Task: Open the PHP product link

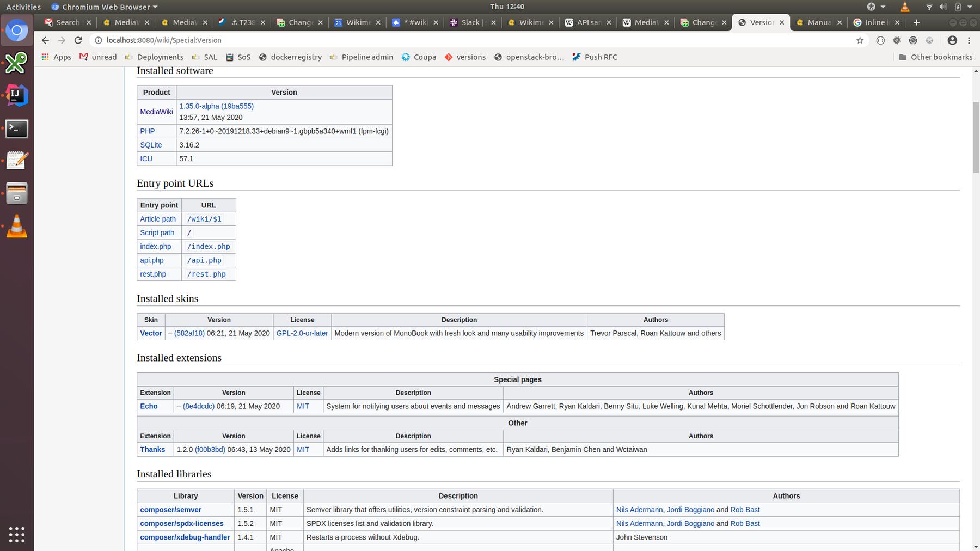Action: click(147, 131)
